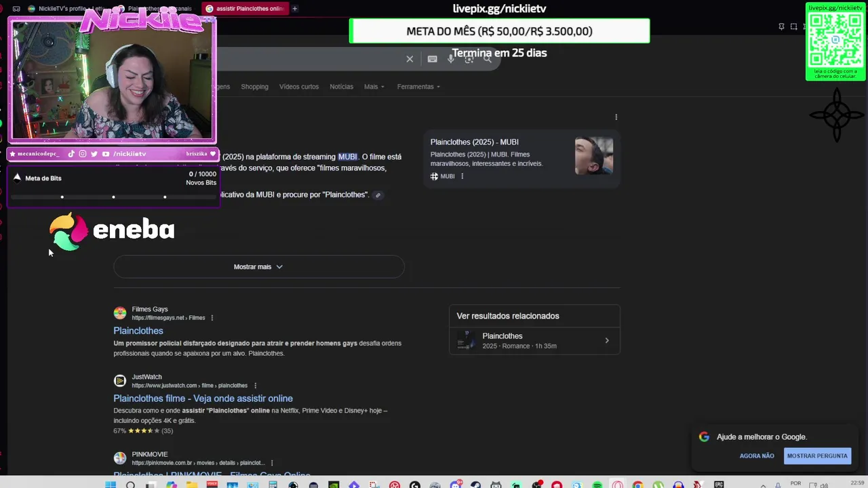
Task: Open three-dot options for the JustWatch result
Action: tap(255, 386)
